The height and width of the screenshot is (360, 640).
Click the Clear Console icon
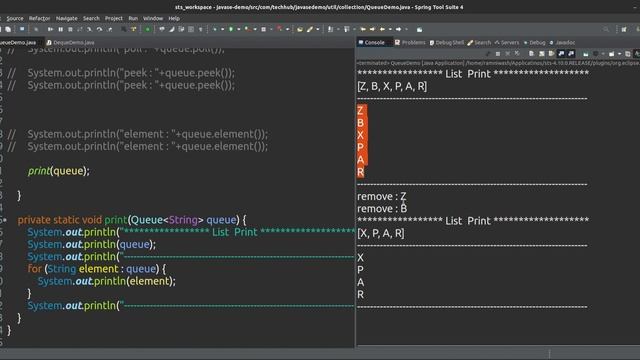[x=531, y=54]
